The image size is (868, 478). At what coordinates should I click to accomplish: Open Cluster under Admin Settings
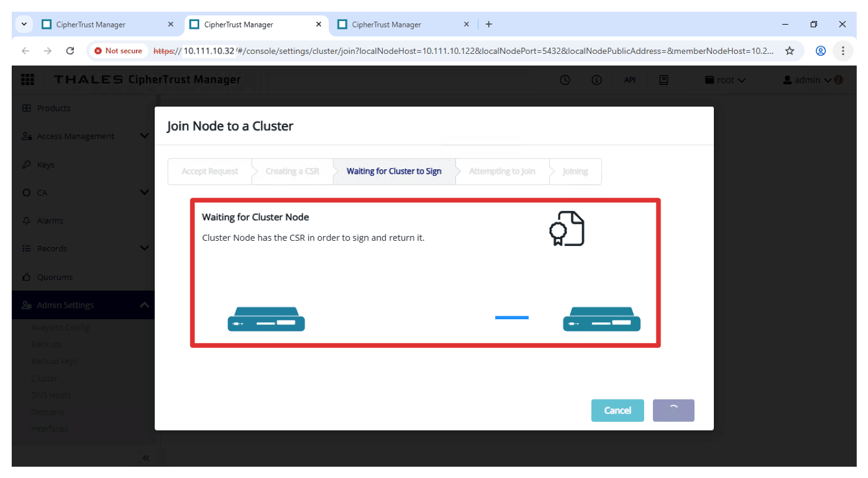pyautogui.click(x=45, y=378)
